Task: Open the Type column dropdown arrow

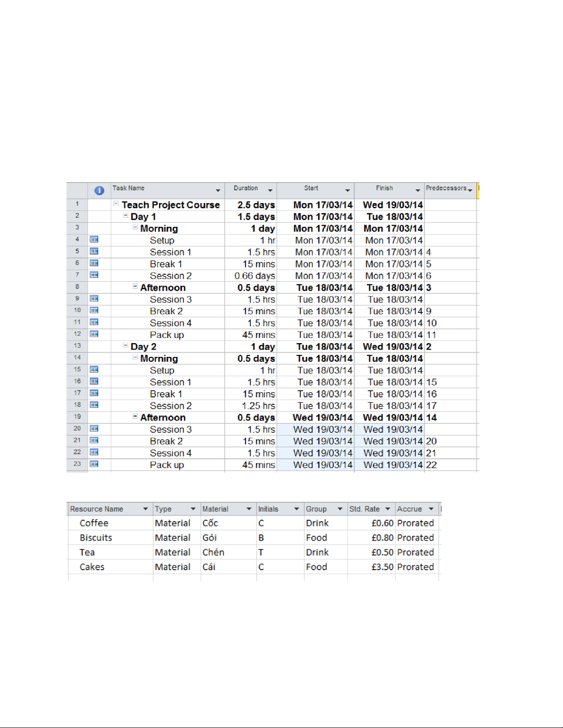Action: pyautogui.click(x=193, y=509)
